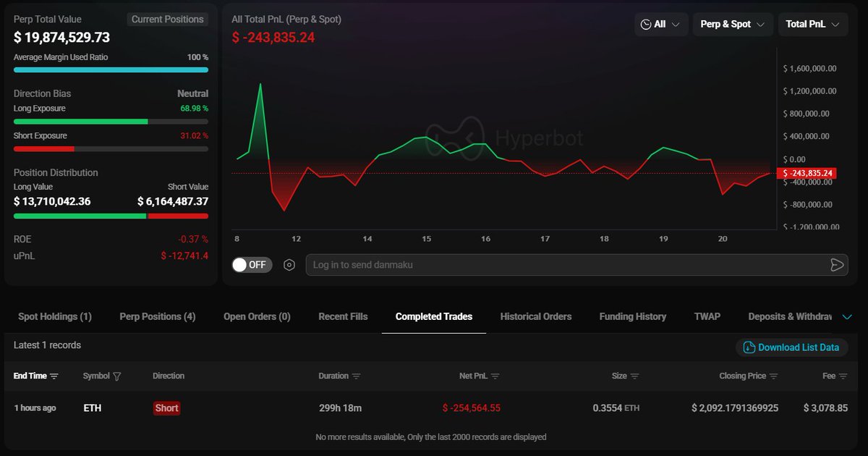Viewport: 868px width, 456px height.
Task: Click Download List Data button
Action: (x=791, y=347)
